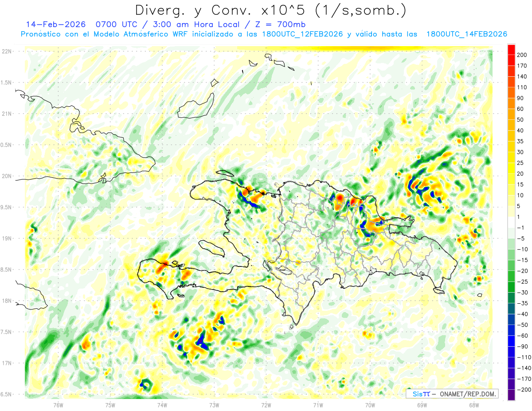Click the '70W' longitude label
Viewport: 532px width, 411px height.
click(x=370, y=405)
